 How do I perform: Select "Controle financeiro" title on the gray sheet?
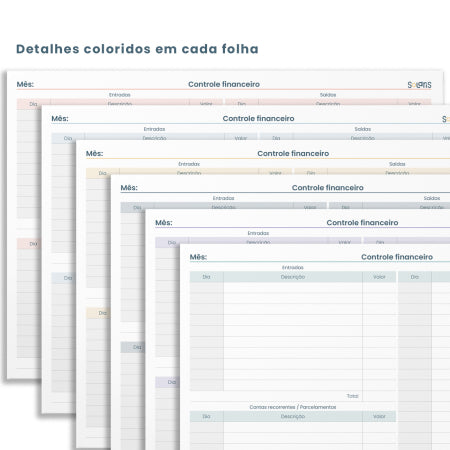328,188
